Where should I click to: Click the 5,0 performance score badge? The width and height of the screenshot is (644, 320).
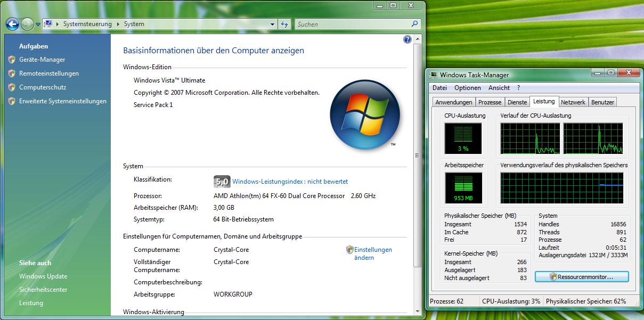(x=222, y=182)
